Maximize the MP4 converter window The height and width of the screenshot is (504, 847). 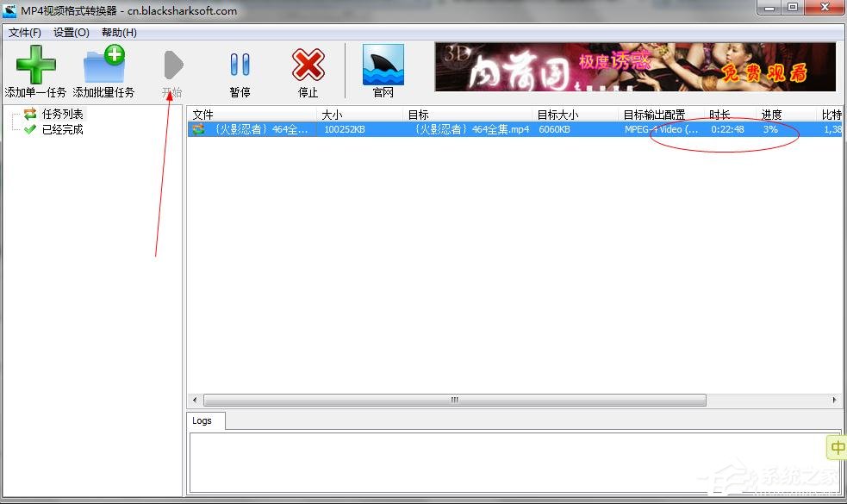pyautogui.click(x=793, y=8)
